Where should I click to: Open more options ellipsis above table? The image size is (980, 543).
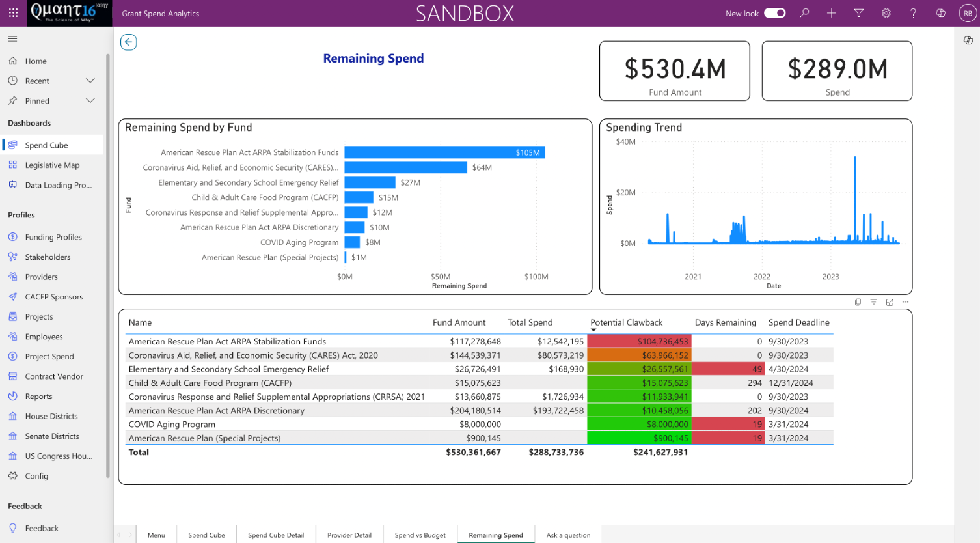coord(905,302)
